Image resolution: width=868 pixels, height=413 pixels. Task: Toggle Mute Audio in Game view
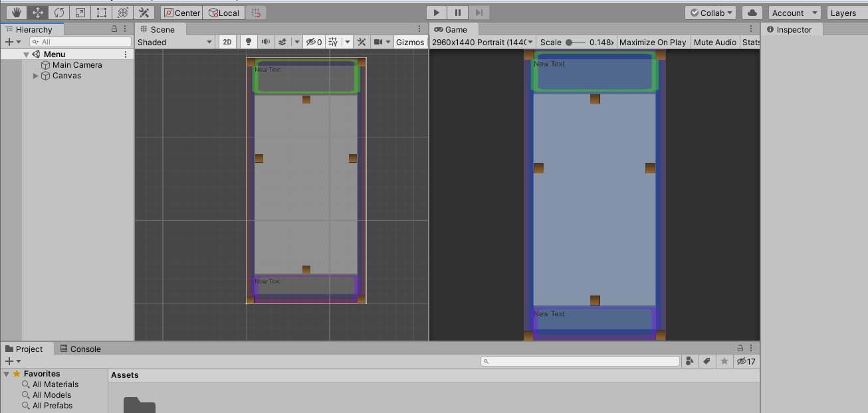[715, 42]
